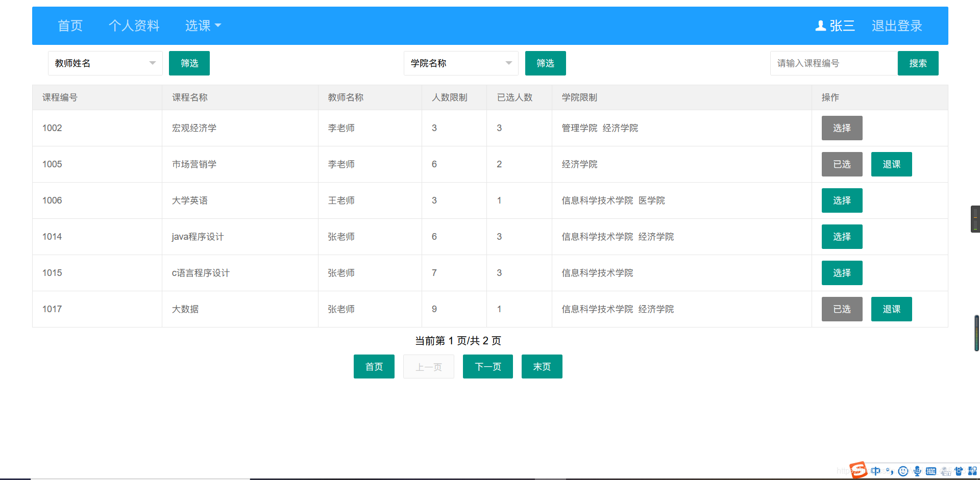Open the on-screen soft keyboard icon
Image resolution: width=980 pixels, height=480 pixels.
[x=930, y=471]
